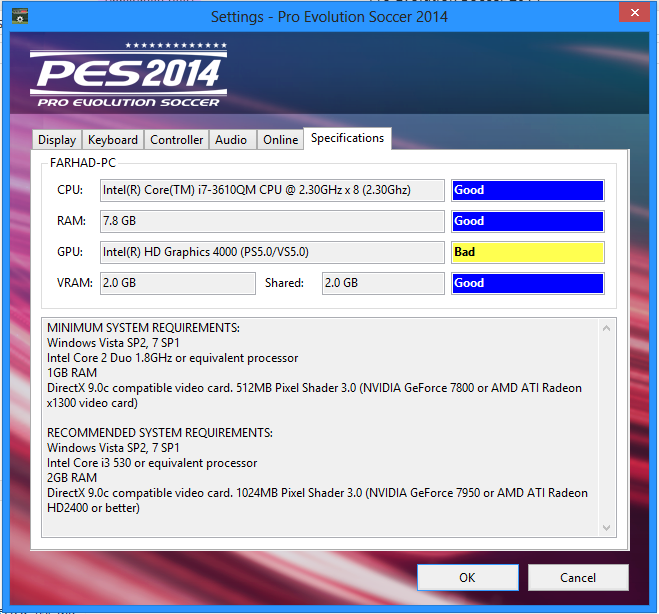
Task: Click the Specifications tab
Action: [x=347, y=138]
